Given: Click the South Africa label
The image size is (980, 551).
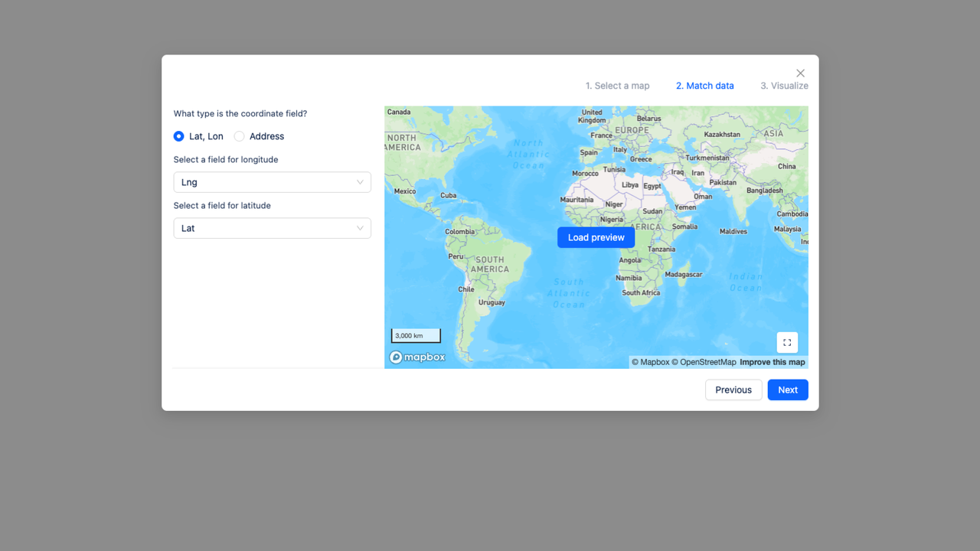Looking at the screenshot, I should tap(641, 292).
